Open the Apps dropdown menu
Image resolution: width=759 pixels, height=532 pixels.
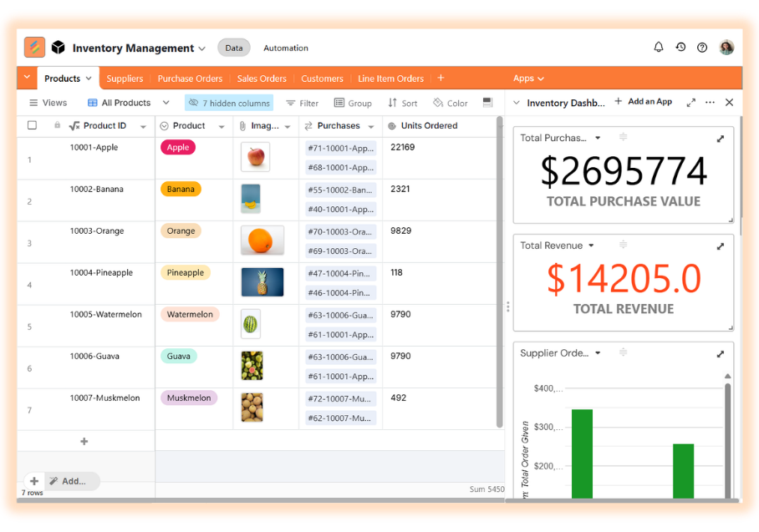[528, 79]
